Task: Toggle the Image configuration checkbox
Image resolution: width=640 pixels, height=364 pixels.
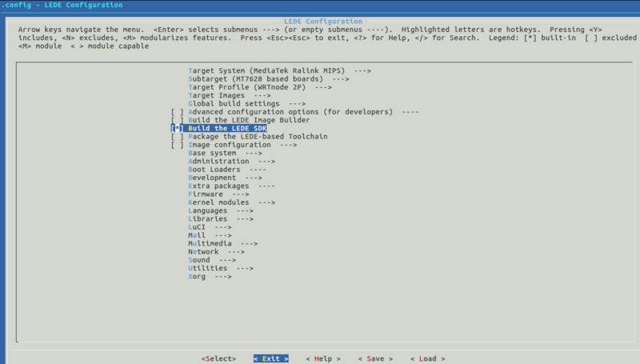Action: [177, 145]
